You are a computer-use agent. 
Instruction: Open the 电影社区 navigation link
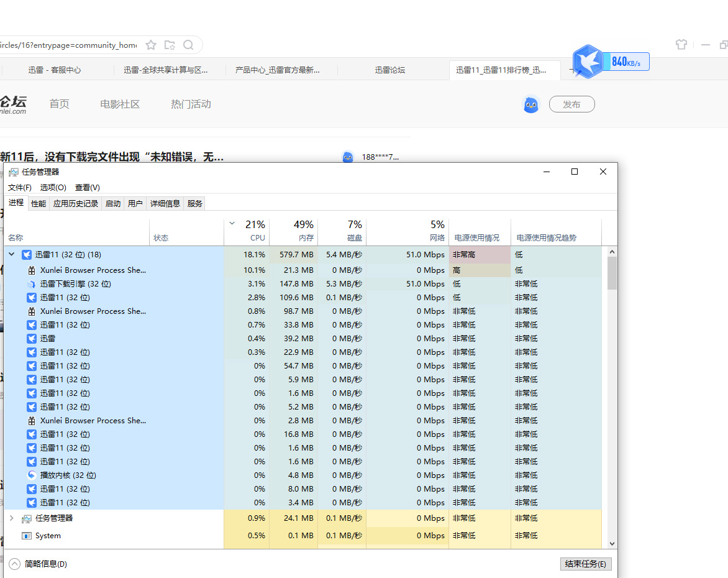click(120, 104)
